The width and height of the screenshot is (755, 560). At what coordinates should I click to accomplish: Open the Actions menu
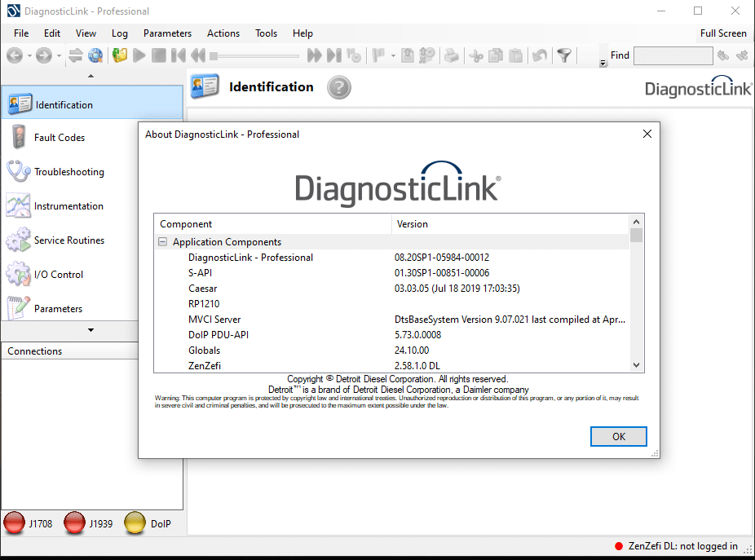click(223, 33)
